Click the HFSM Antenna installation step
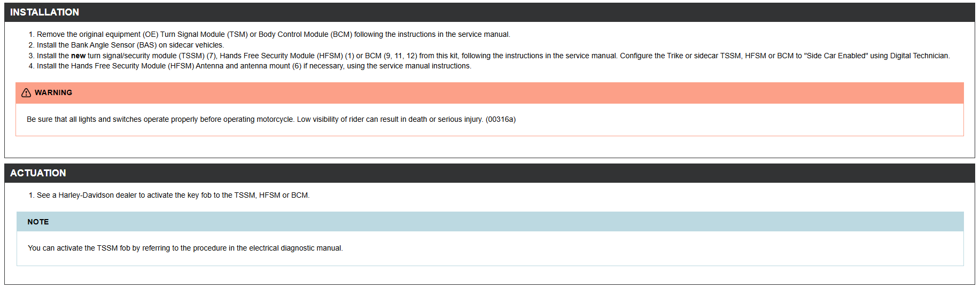Viewport: 980px width, 288px height. tap(254, 66)
